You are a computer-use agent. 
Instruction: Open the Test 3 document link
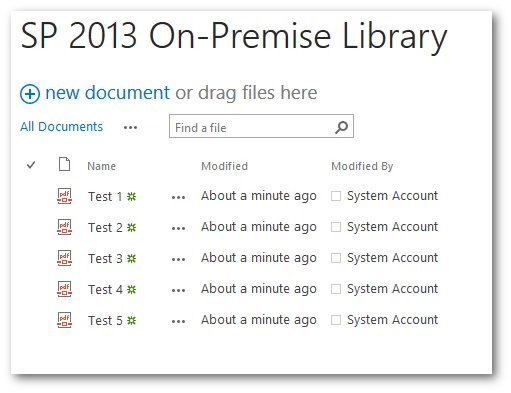pos(105,259)
